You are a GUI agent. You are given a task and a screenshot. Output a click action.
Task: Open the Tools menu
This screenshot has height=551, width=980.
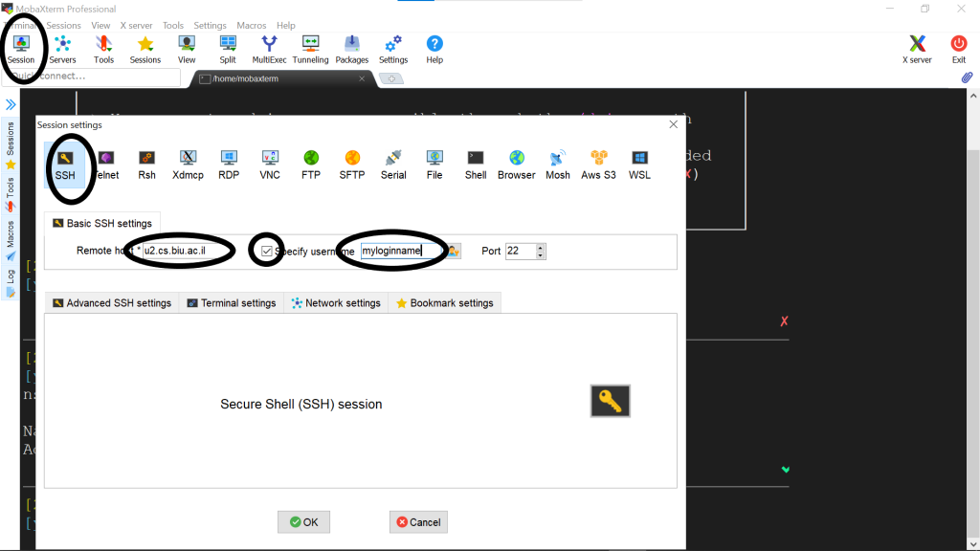coord(173,26)
